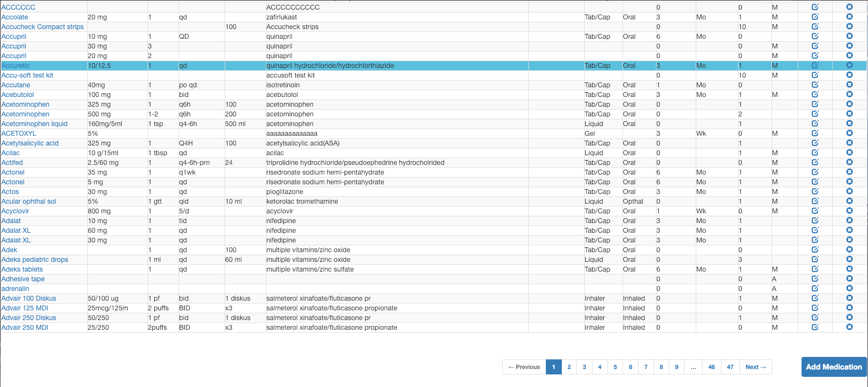Delete the Acebutolol medication
The width and height of the screenshot is (868, 387).
[x=850, y=95]
